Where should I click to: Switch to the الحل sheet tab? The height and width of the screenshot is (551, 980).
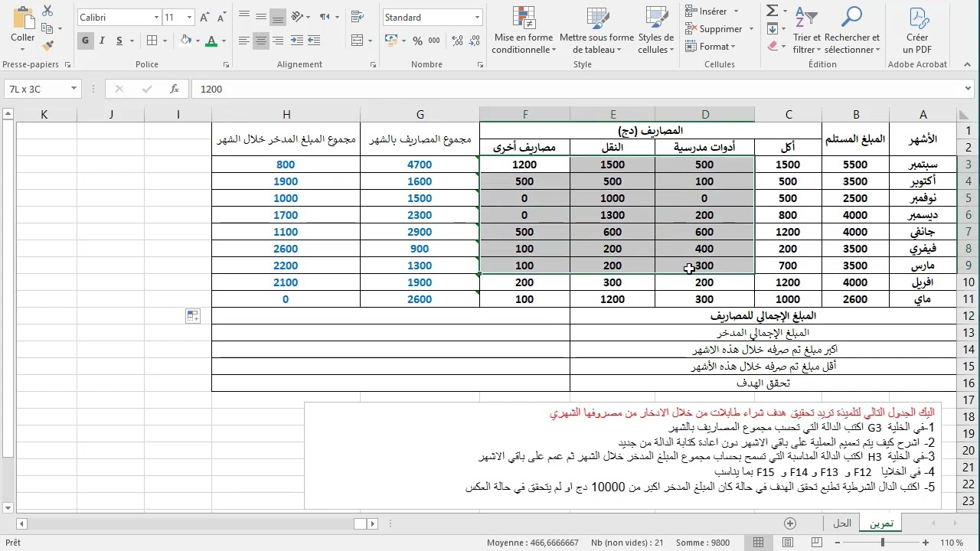841,523
